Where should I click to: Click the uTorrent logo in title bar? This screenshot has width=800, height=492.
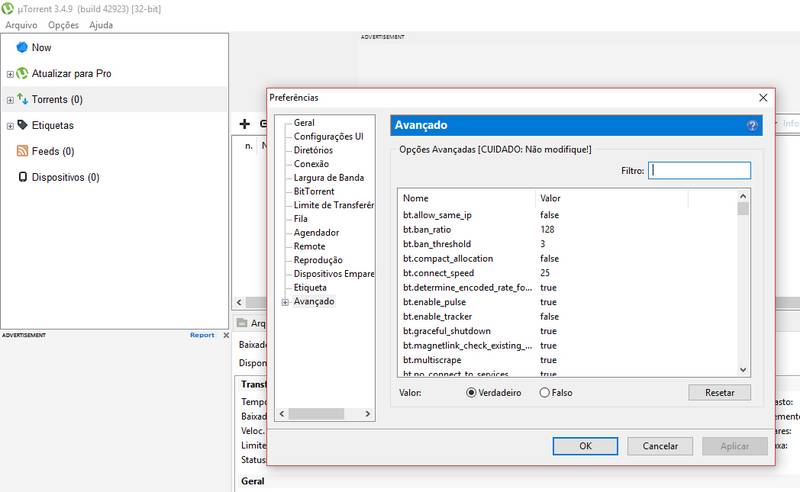tap(7, 9)
